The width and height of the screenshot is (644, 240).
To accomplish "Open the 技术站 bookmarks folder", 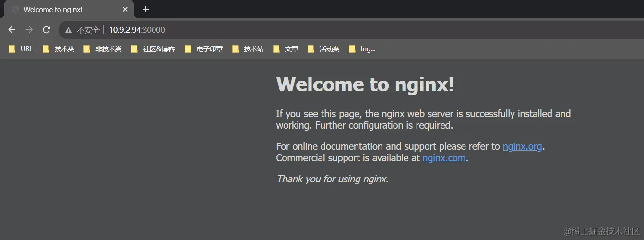I will (248, 49).
